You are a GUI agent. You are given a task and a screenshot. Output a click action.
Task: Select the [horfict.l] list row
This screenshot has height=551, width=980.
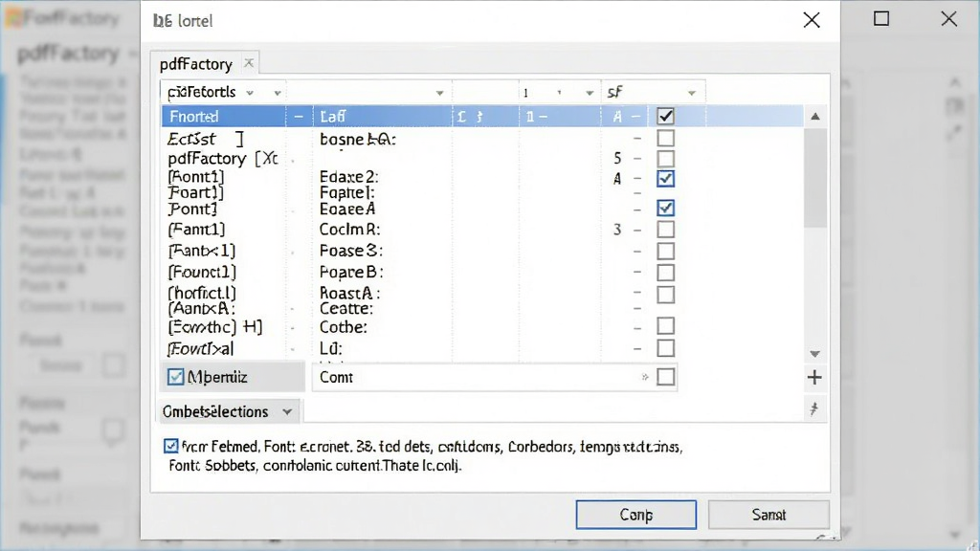(x=482, y=293)
